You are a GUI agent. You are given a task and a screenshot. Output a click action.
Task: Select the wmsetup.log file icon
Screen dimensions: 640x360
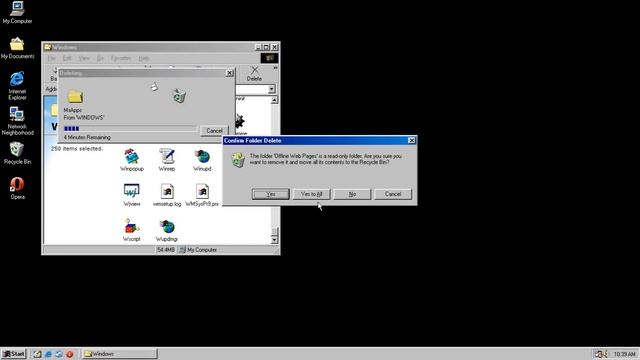tap(167, 192)
